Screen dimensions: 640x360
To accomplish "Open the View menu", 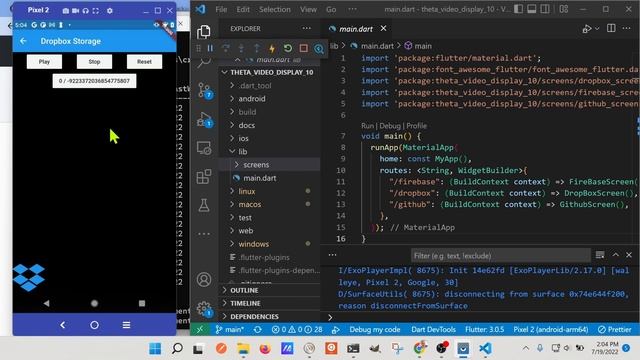I will tap(308, 9).
